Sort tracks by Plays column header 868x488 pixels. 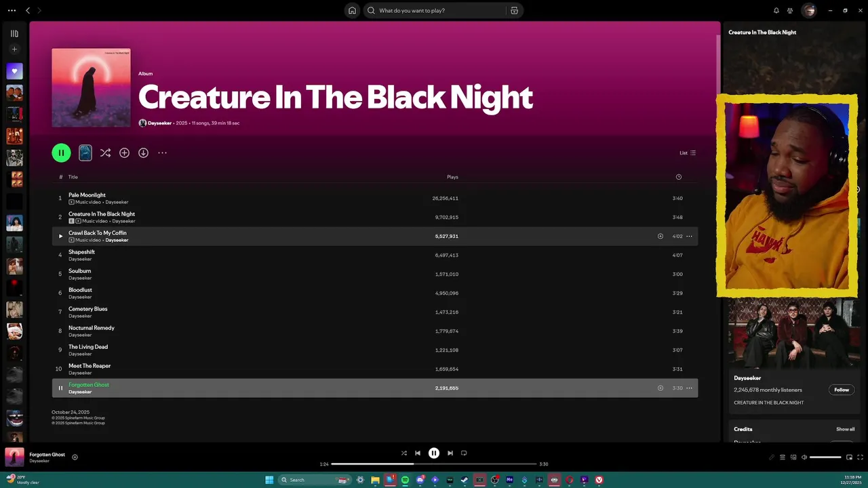(x=452, y=177)
